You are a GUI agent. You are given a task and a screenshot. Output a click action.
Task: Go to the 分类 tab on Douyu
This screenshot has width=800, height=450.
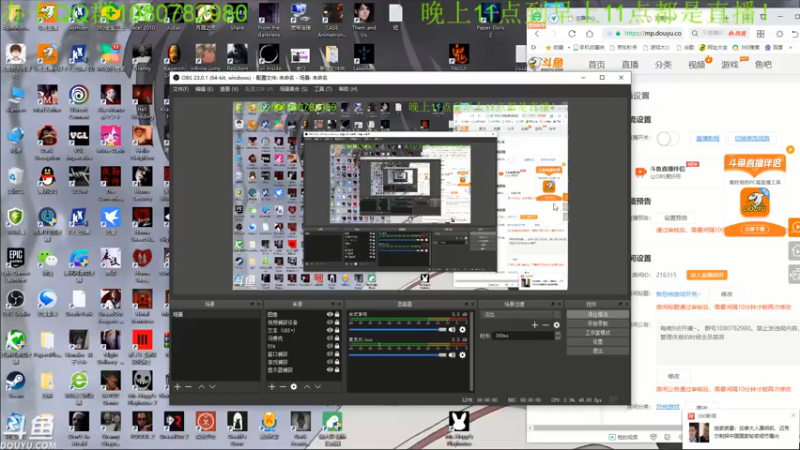click(663, 64)
